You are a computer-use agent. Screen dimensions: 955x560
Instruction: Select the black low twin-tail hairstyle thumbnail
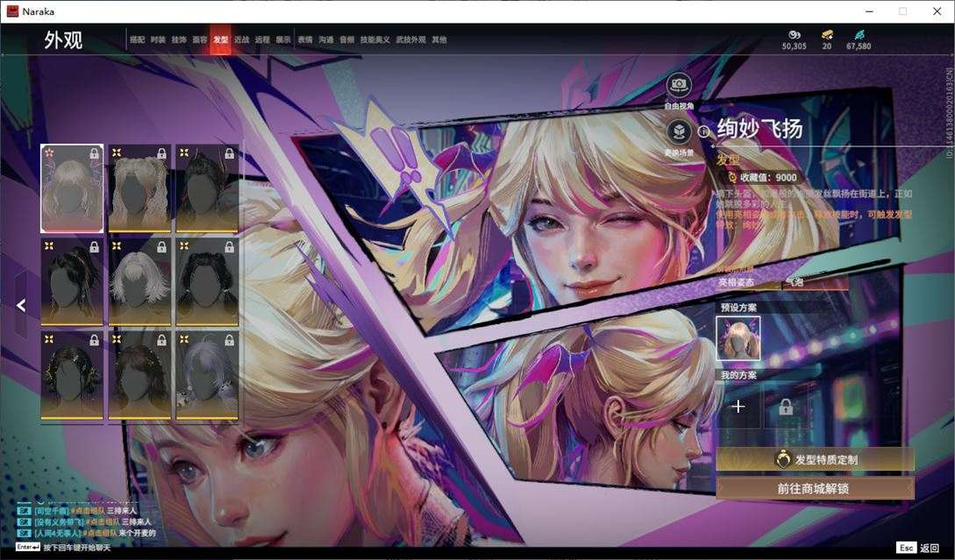tap(207, 281)
